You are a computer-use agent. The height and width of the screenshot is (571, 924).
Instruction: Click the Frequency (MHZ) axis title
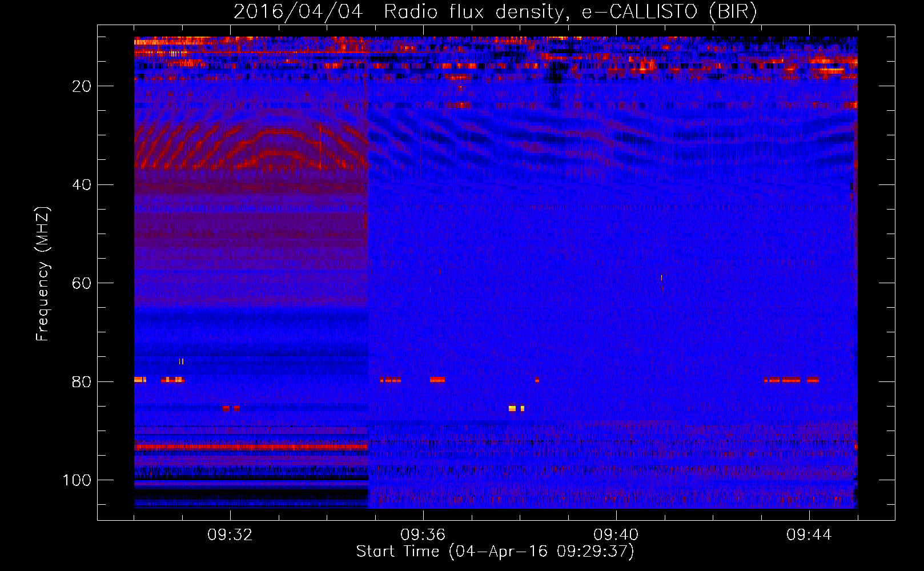(x=43, y=274)
